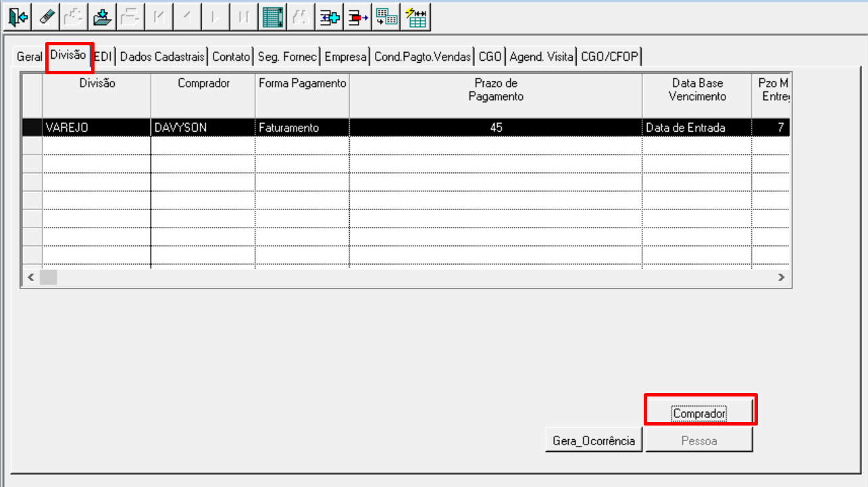868x487 pixels.
Task: Click the disabled Pessoa button
Action: pos(699,440)
